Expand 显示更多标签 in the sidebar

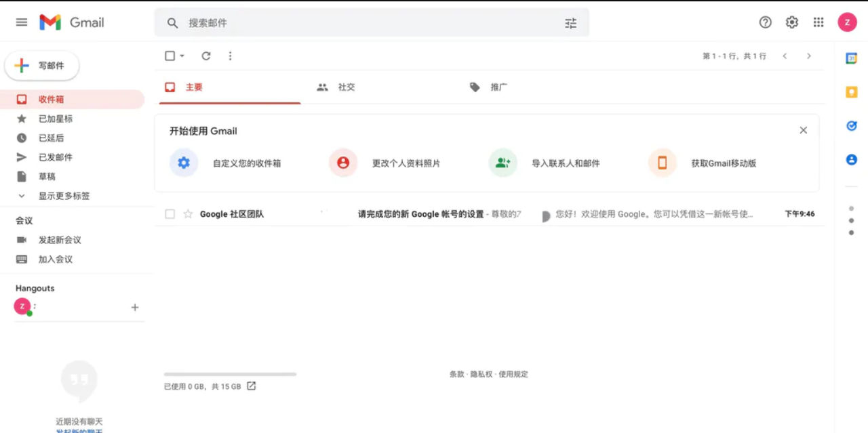coord(63,196)
